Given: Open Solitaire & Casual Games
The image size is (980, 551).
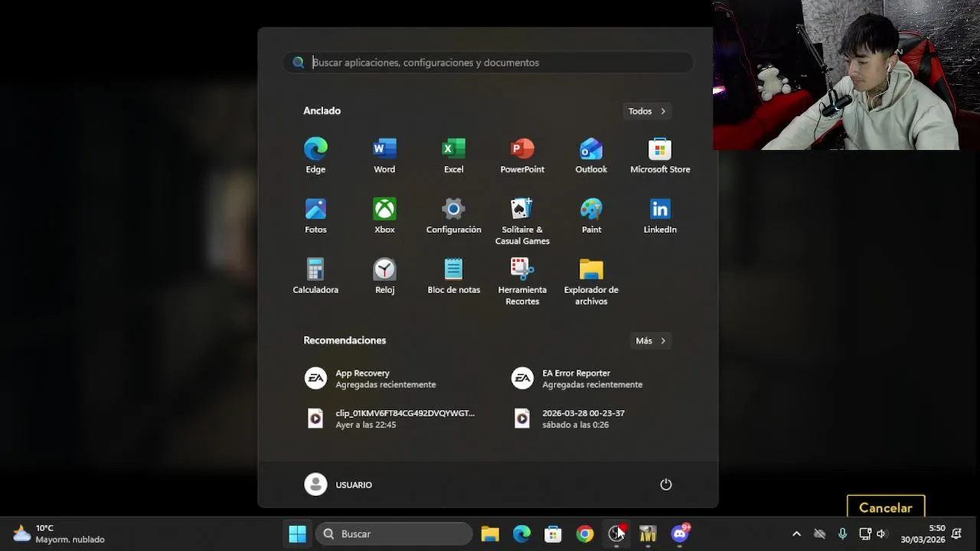Looking at the screenshot, I should pos(522,221).
